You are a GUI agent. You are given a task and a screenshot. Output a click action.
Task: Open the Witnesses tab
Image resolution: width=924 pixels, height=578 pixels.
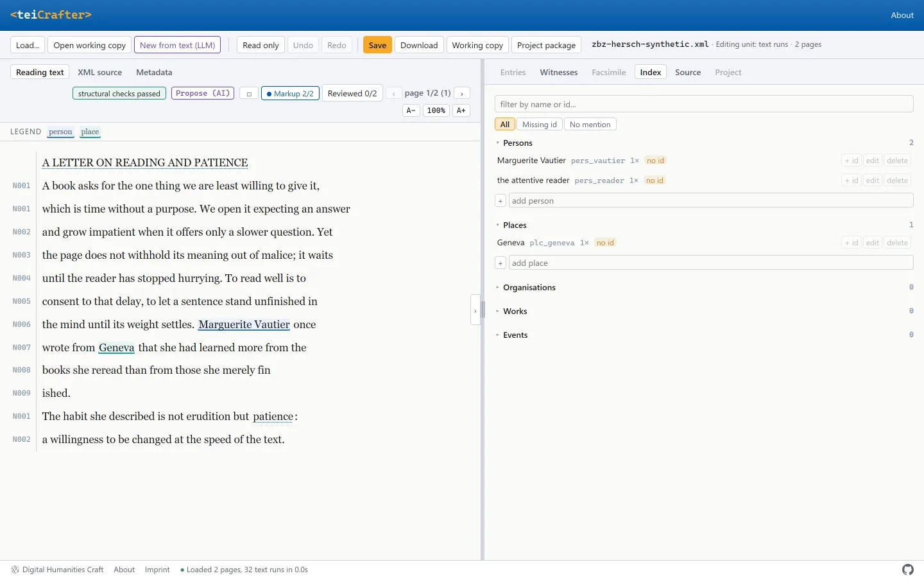[559, 73]
